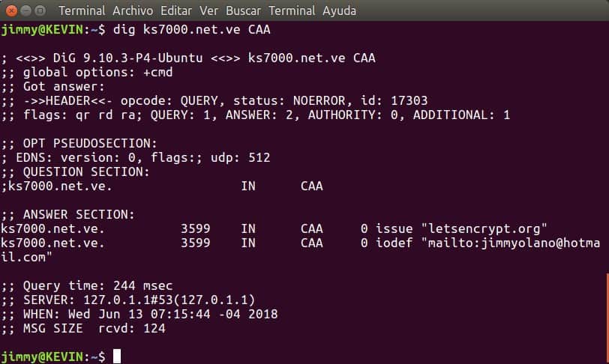Click the terminal scrollbar handle
The image size is (609, 364).
pos(607,318)
